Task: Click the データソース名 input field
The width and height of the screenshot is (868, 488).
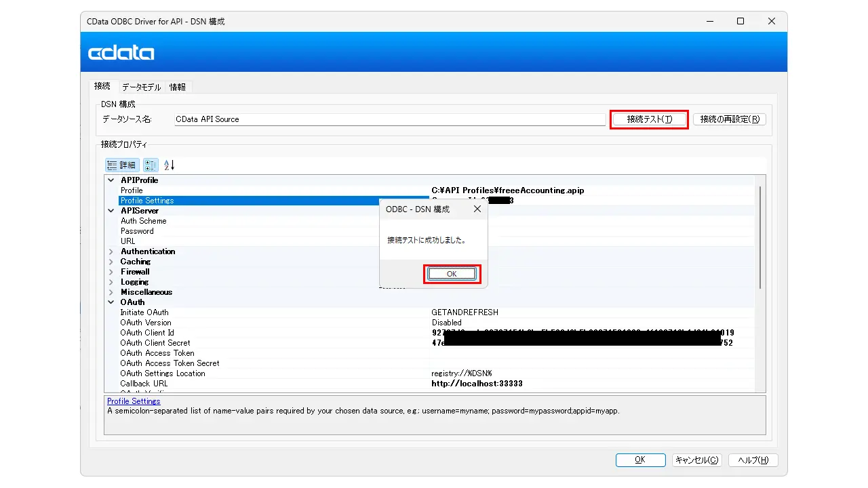Action: (x=390, y=119)
